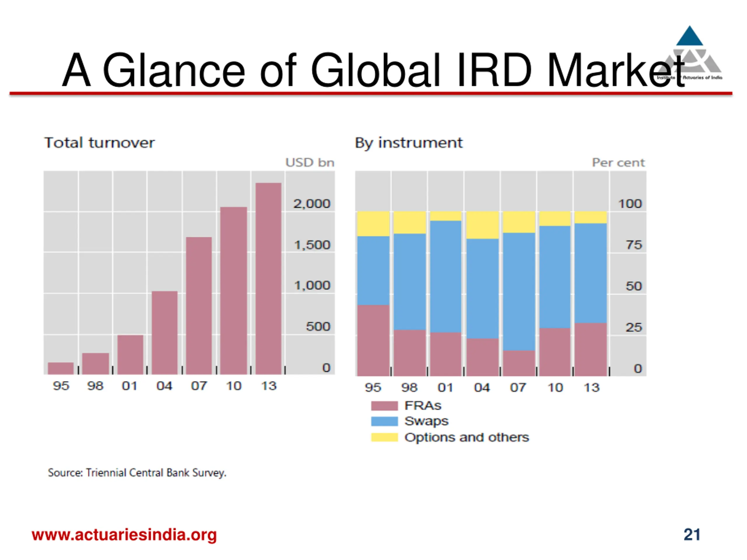Click the 'Per cent' axis unit label
The image size is (747, 560).
(618, 163)
